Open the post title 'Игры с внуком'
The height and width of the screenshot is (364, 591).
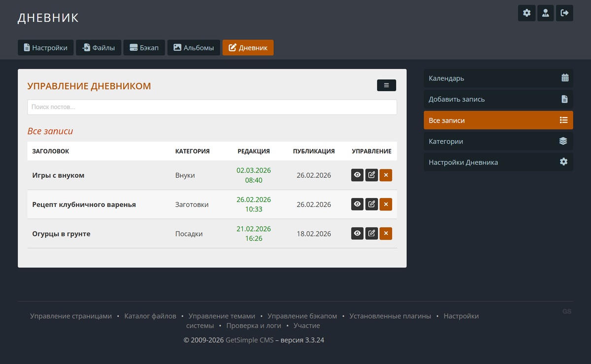click(58, 175)
